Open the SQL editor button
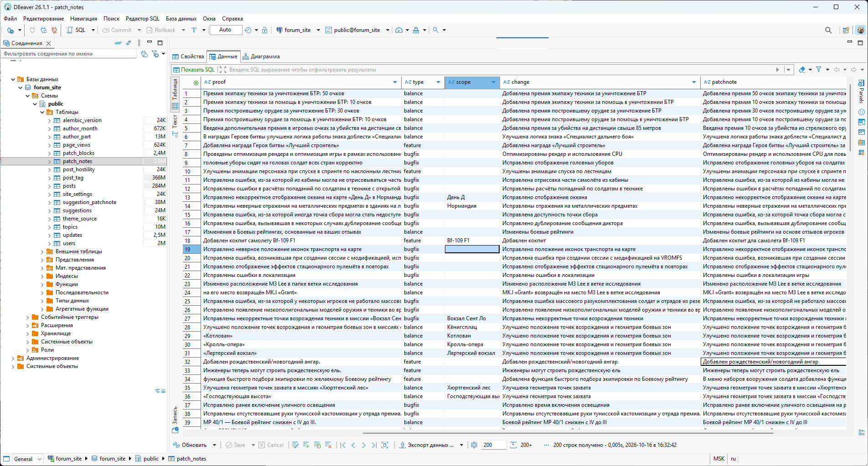The width and height of the screenshot is (868, 466). coord(77,30)
